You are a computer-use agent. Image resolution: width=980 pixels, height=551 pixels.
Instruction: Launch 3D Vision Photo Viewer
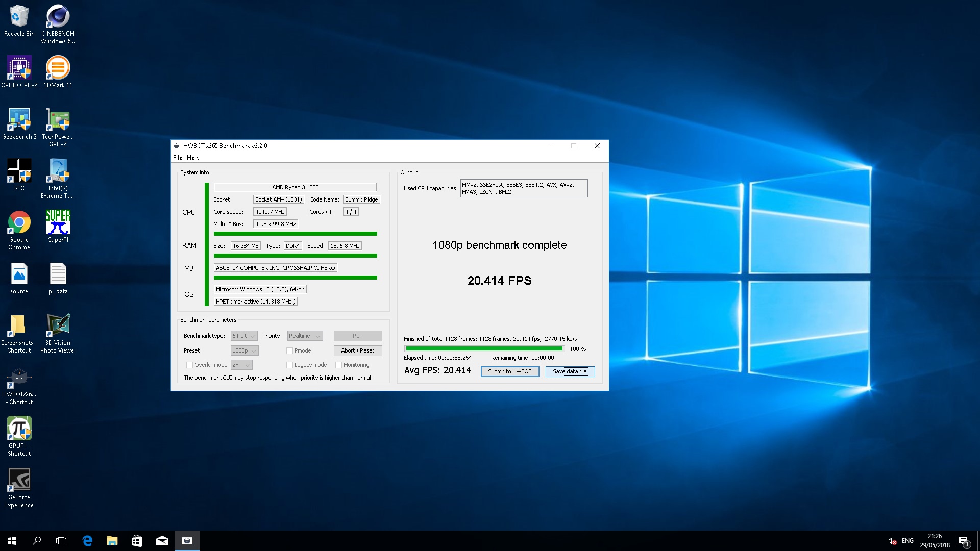click(x=58, y=333)
